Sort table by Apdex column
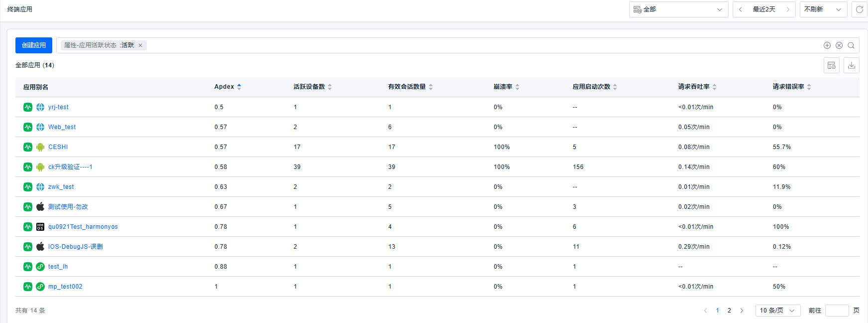The image size is (868, 323). click(x=239, y=87)
